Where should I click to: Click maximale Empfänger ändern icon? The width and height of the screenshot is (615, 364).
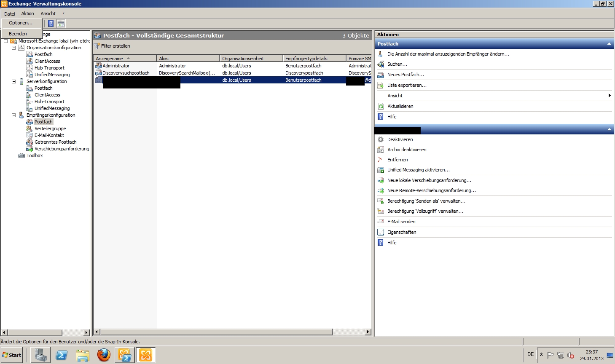click(x=380, y=54)
